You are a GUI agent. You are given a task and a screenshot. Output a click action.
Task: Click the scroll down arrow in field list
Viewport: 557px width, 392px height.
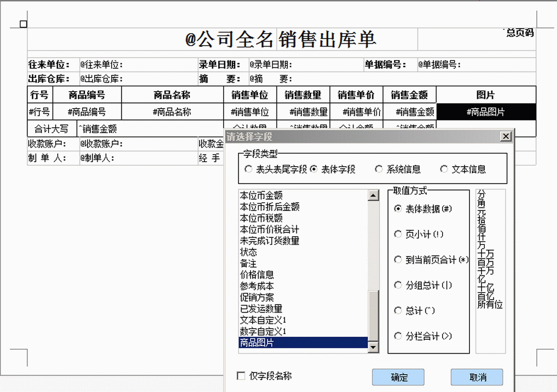[373, 346]
